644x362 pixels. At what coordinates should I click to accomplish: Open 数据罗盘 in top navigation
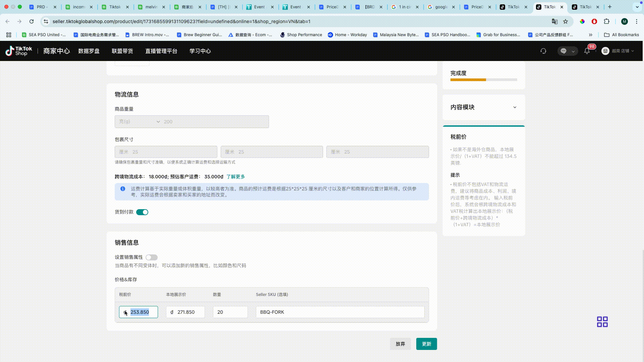89,51
